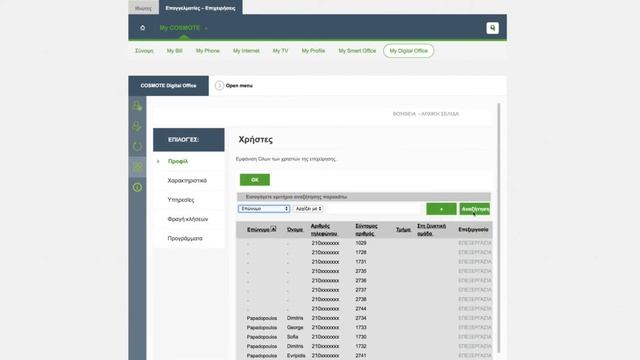640x360 pixels.
Task: Open the My Smart Office tab
Action: [x=357, y=51]
